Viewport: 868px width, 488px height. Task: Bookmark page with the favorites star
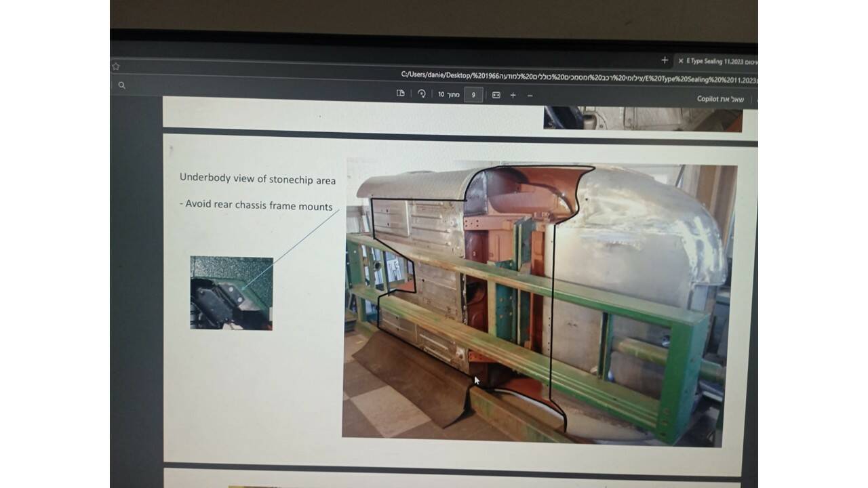(x=115, y=66)
